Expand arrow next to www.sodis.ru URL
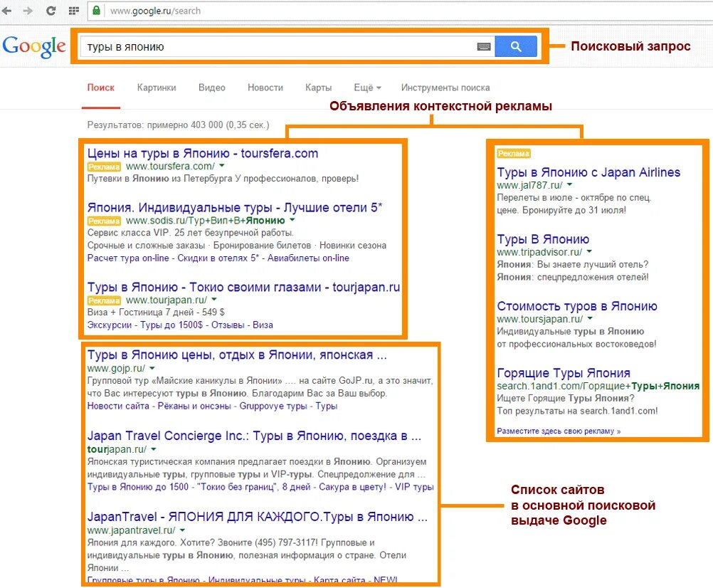713x588 pixels. (292, 220)
